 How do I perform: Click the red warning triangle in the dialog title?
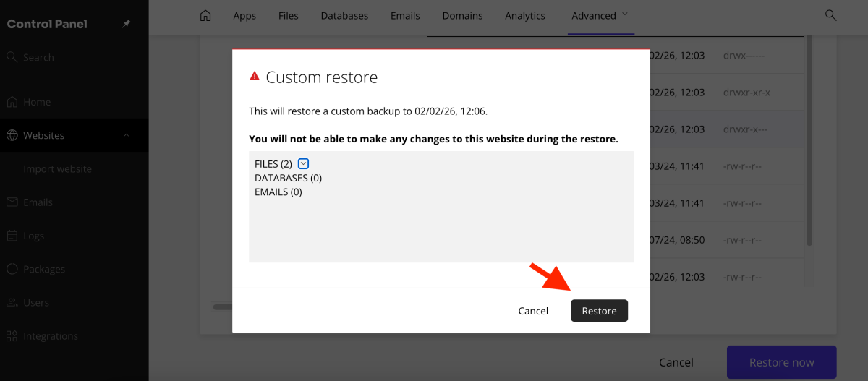[254, 76]
